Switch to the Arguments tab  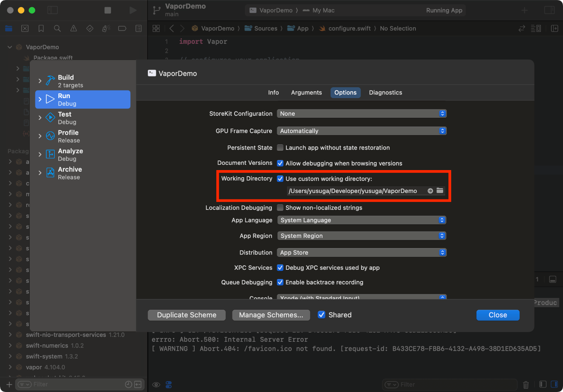pos(306,92)
